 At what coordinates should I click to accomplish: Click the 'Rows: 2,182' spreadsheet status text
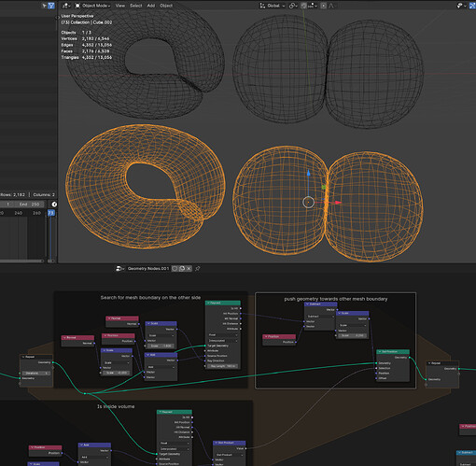12,194
